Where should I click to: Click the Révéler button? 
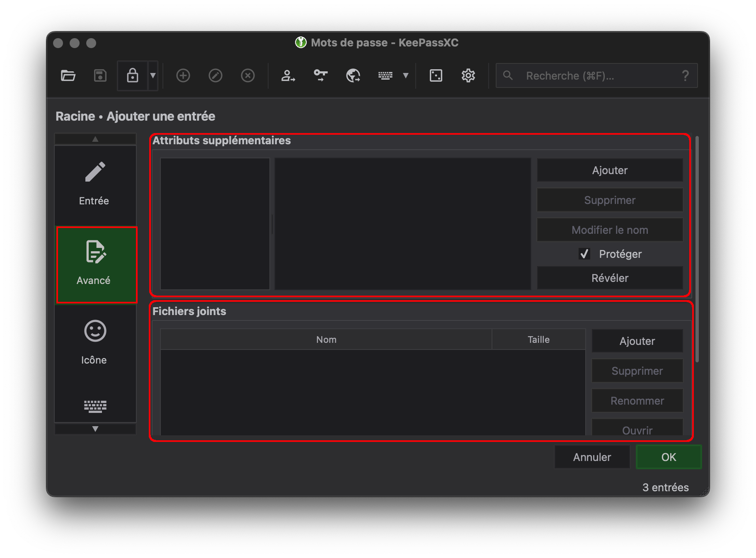[610, 278]
